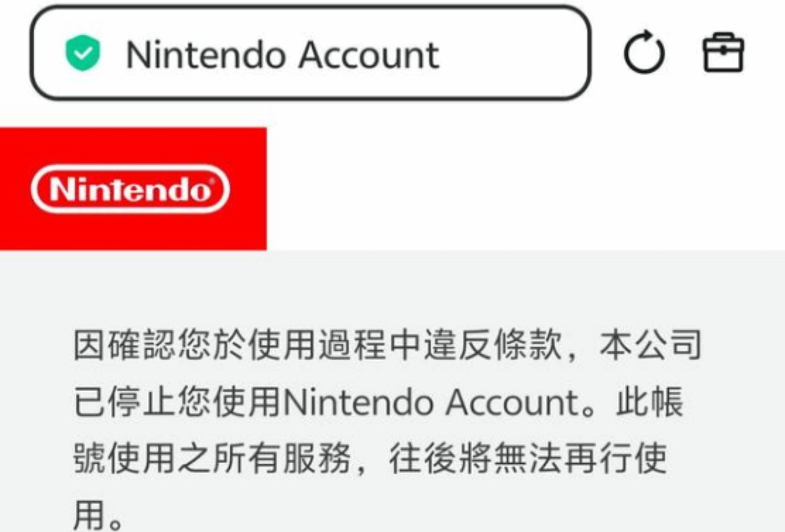Click the text 號使用之所有服務
The width and height of the screenshot is (785, 532).
(x=212, y=459)
